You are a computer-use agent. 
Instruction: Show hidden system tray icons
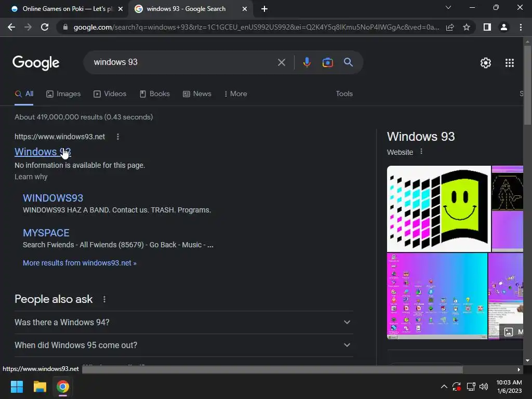[444, 387]
